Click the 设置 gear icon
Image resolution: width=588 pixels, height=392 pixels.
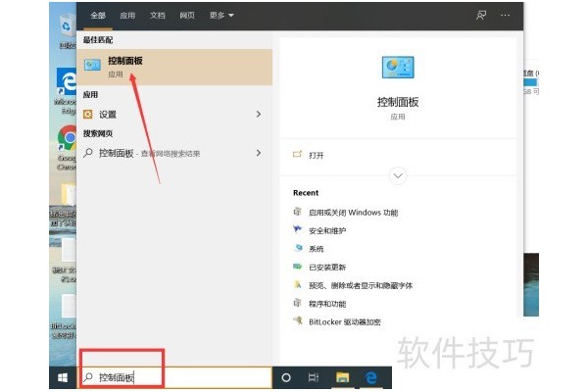pyautogui.click(x=88, y=114)
